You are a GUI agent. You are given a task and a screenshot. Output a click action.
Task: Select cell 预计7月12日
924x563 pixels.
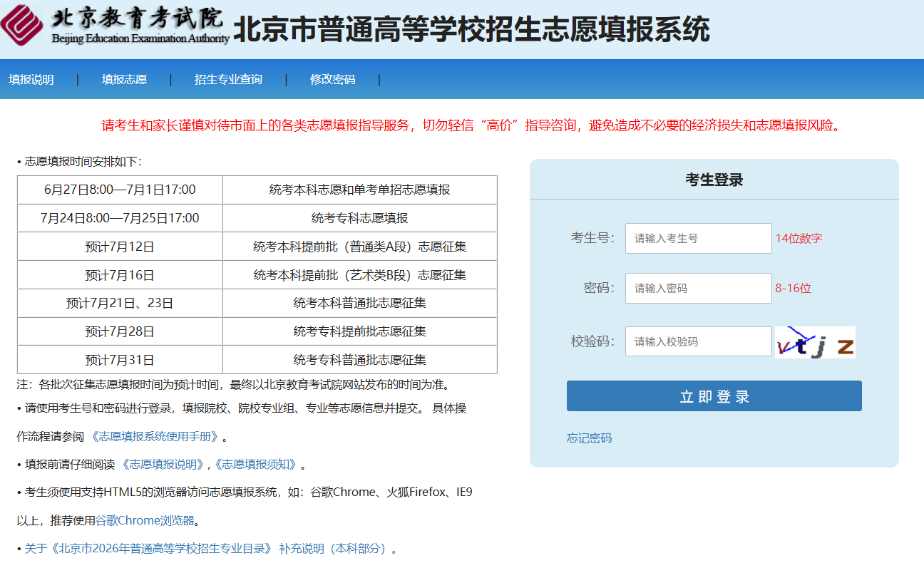[x=120, y=247]
